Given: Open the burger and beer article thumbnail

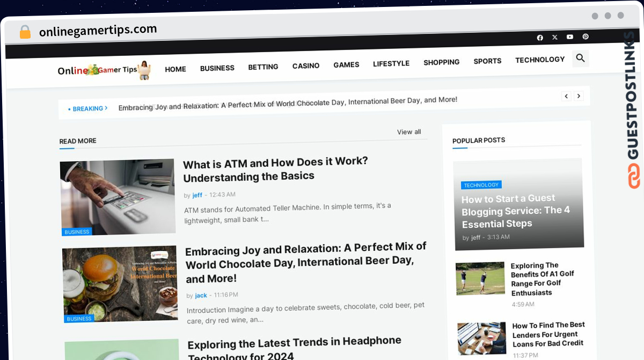Looking at the screenshot, I should point(120,284).
